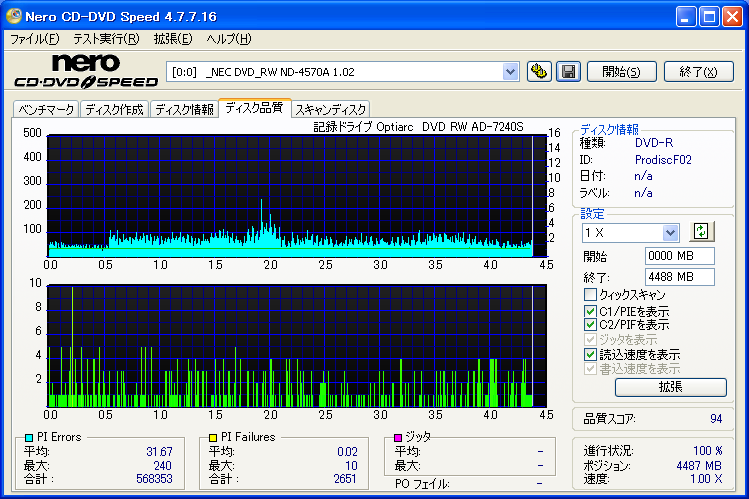This screenshot has height=499, width=749.
Task: Click the 開始 0000 MB input field
Action: tap(679, 255)
